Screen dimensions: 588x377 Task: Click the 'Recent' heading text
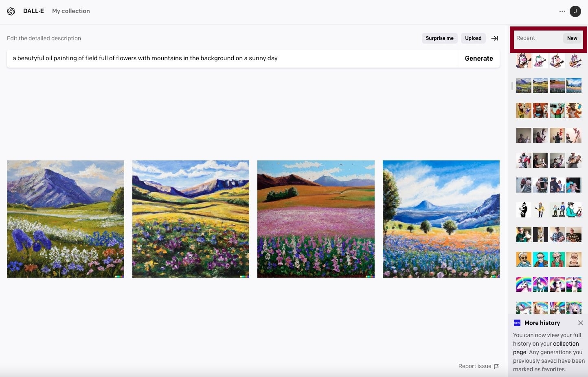pyautogui.click(x=526, y=38)
